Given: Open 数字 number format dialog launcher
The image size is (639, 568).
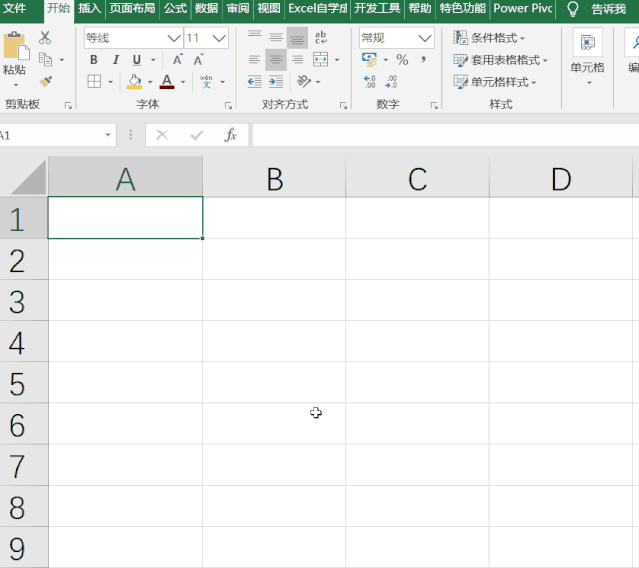Looking at the screenshot, I should tap(434, 106).
